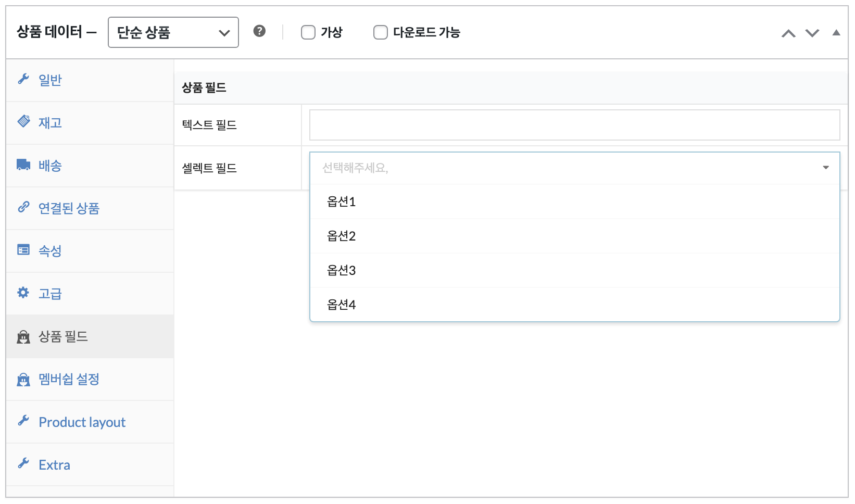Open the 단순 상품 product type dropdown
This screenshot has width=855, height=504.
point(173,32)
